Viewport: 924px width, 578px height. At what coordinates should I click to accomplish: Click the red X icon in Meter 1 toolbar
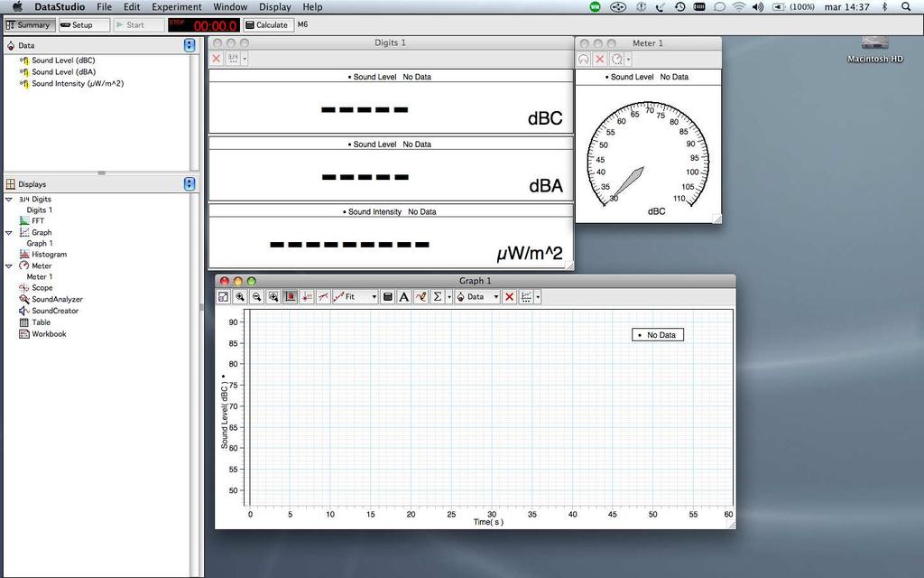600,59
